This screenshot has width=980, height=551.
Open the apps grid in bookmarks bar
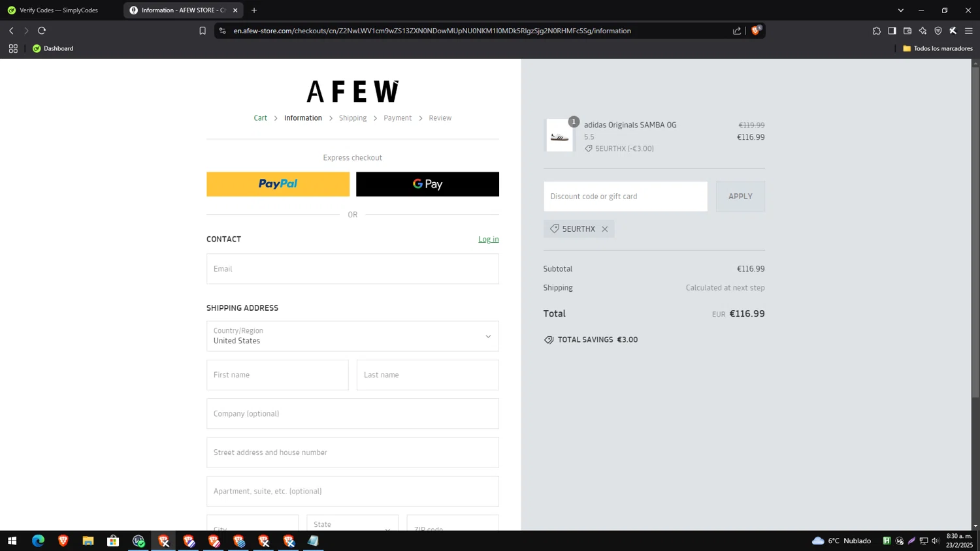click(13, 48)
